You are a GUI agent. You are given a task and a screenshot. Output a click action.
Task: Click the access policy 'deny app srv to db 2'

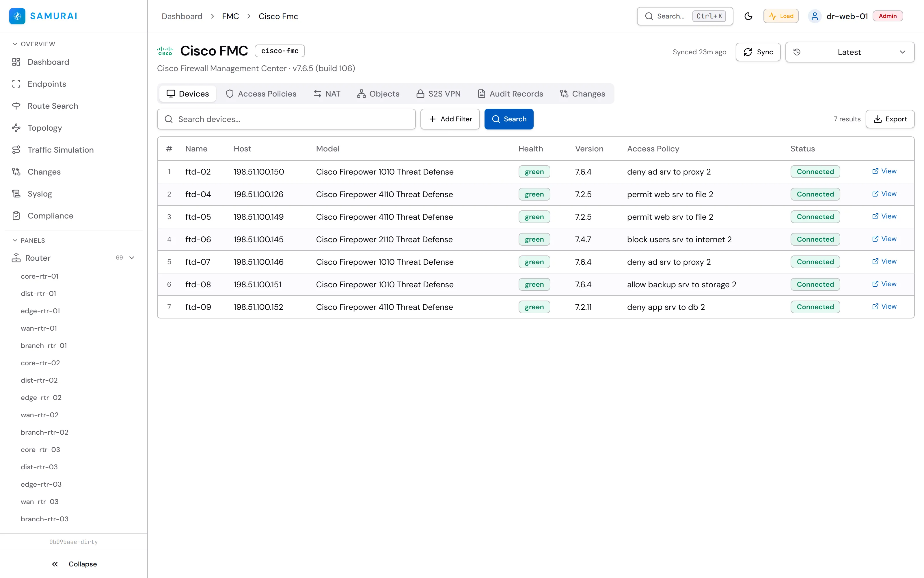[666, 307]
